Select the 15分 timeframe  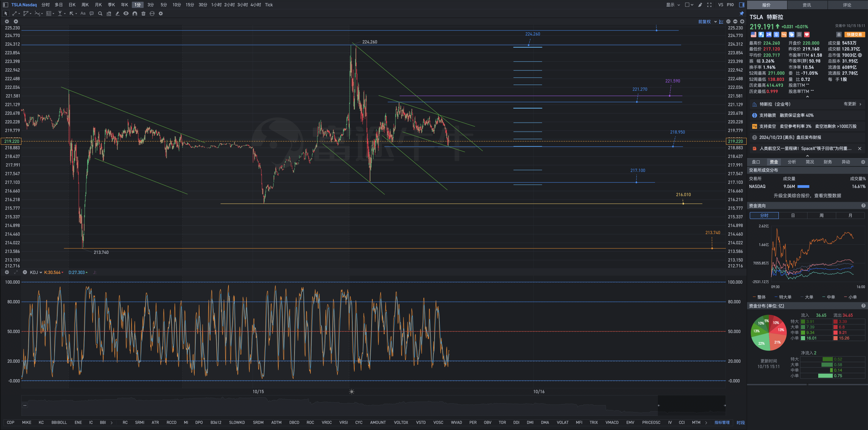[190, 5]
